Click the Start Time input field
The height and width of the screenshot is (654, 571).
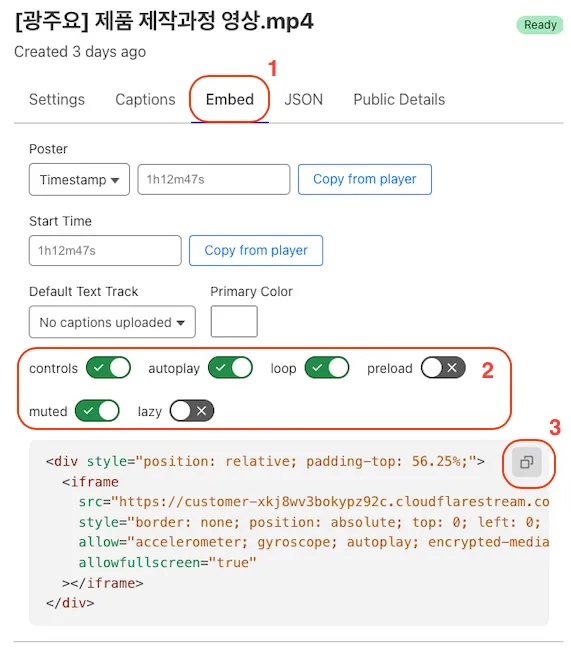coord(105,250)
